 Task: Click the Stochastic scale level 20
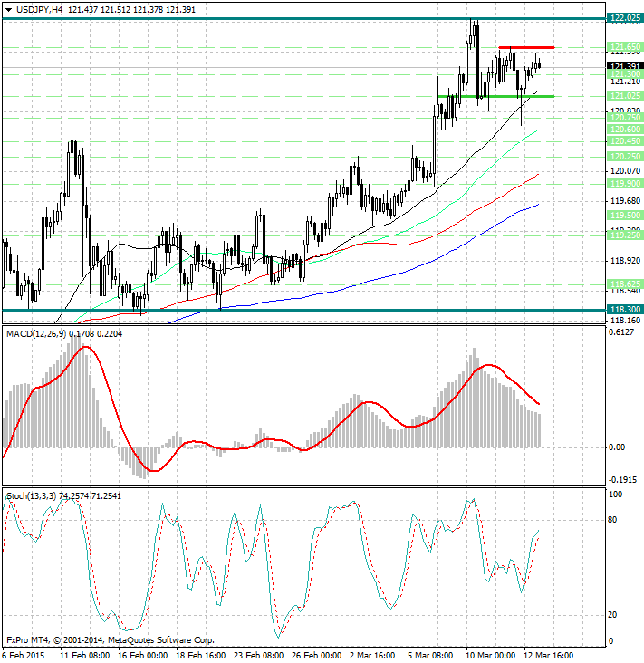tap(612, 615)
